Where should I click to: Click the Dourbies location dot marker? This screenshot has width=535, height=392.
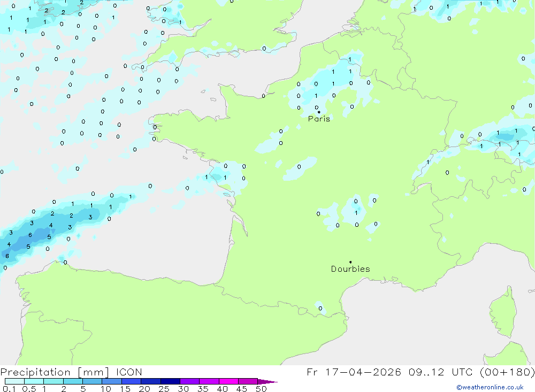pos(350,262)
